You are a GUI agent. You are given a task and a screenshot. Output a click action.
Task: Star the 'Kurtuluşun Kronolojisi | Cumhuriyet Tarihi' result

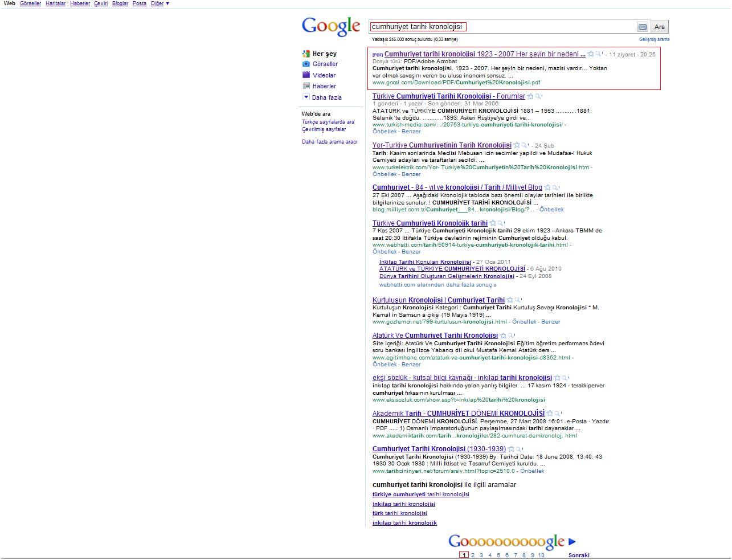[510, 300]
